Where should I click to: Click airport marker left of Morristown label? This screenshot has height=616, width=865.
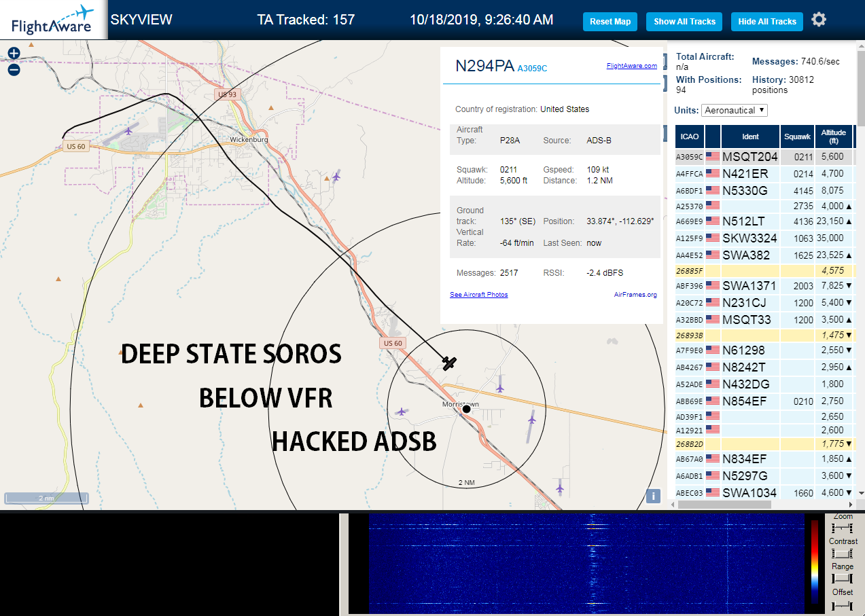point(402,412)
